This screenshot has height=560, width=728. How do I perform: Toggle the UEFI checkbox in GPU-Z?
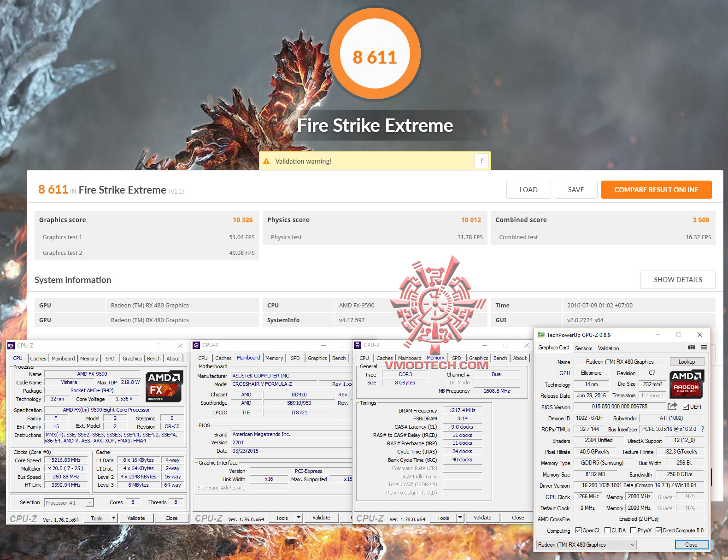point(686,407)
